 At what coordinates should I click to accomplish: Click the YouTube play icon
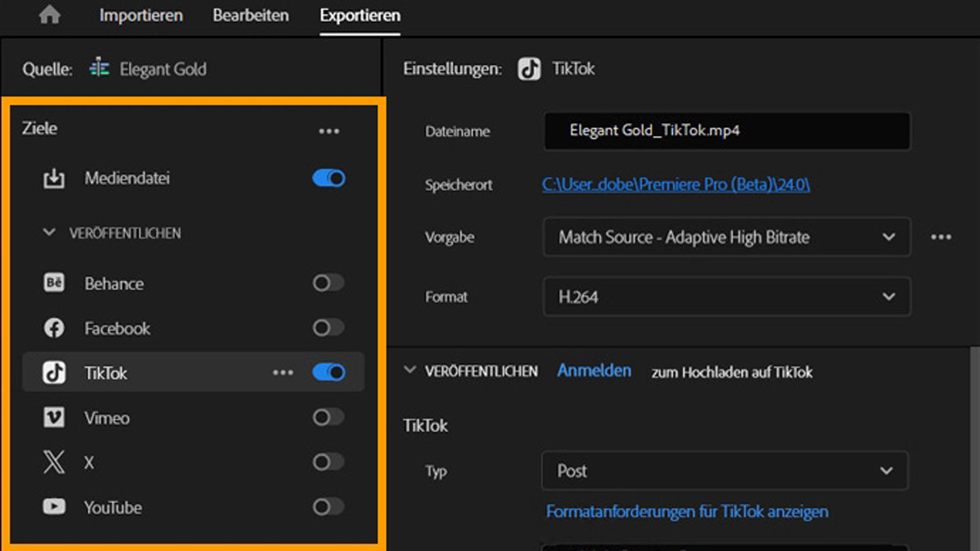[x=54, y=507]
